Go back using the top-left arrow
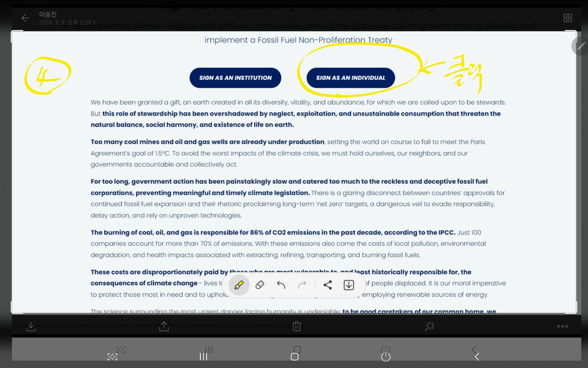The height and width of the screenshot is (368, 588). click(x=26, y=18)
